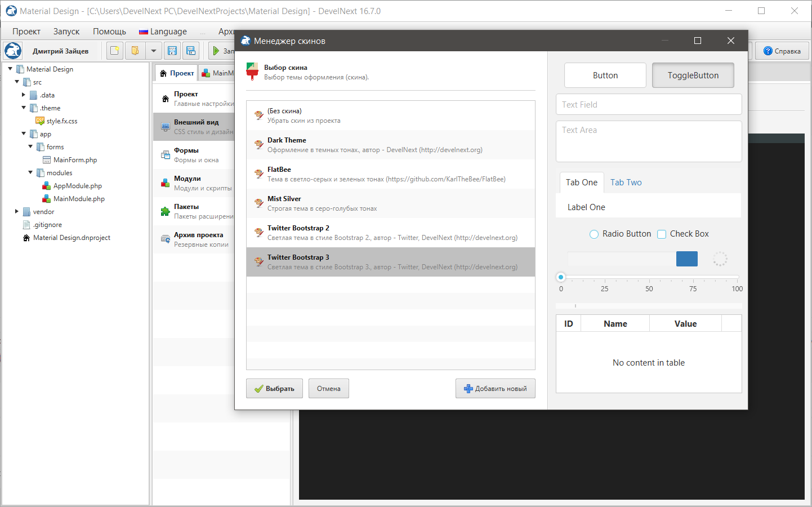Click the open project folder icon
The image size is (812, 507).
pos(135,51)
